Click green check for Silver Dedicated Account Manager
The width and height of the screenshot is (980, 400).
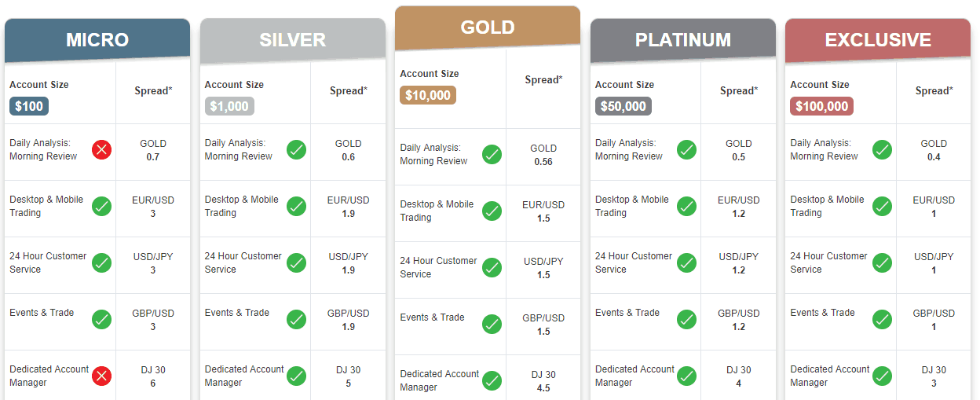click(x=296, y=376)
